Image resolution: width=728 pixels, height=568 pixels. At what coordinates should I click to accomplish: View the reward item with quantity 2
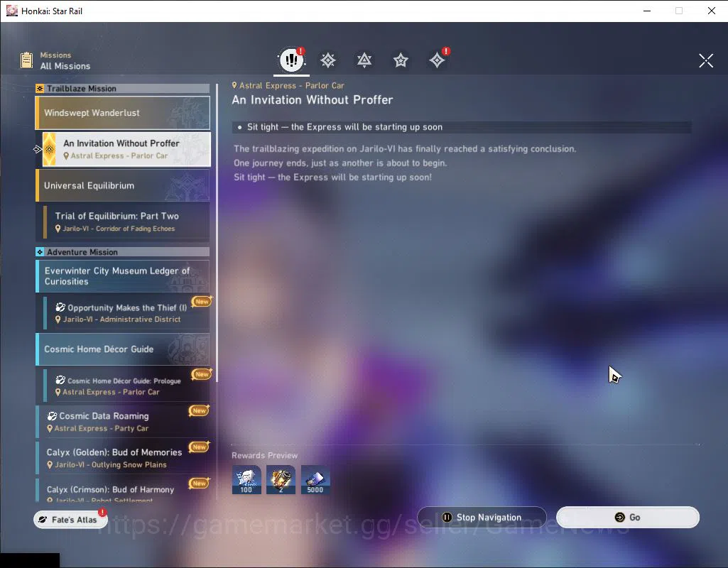click(x=281, y=480)
